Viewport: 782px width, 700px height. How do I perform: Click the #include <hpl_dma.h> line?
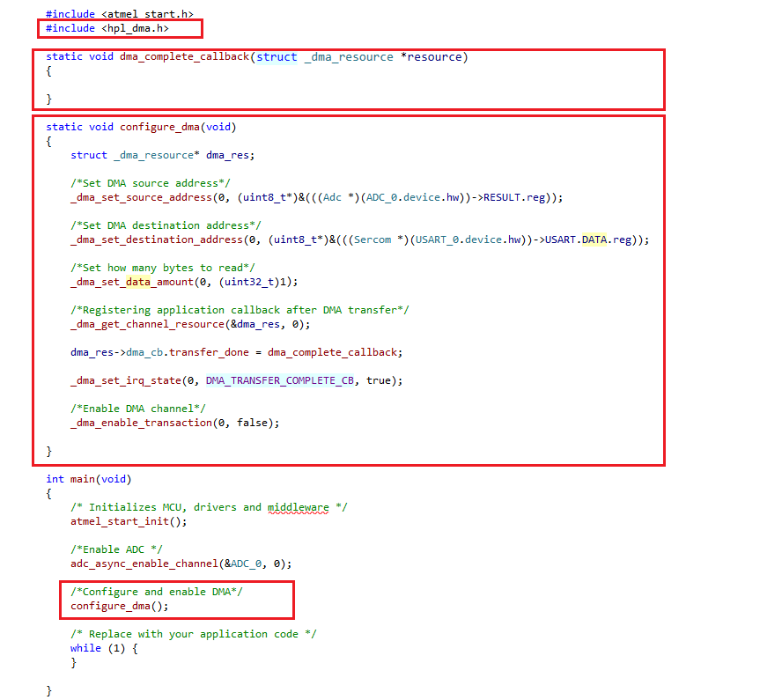tap(107, 28)
